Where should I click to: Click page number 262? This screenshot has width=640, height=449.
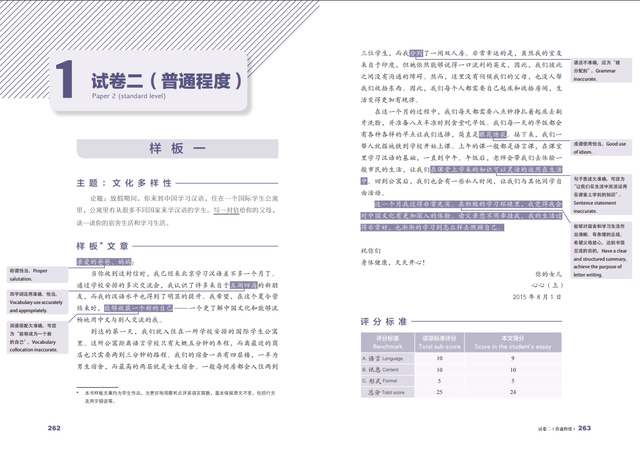54,428
